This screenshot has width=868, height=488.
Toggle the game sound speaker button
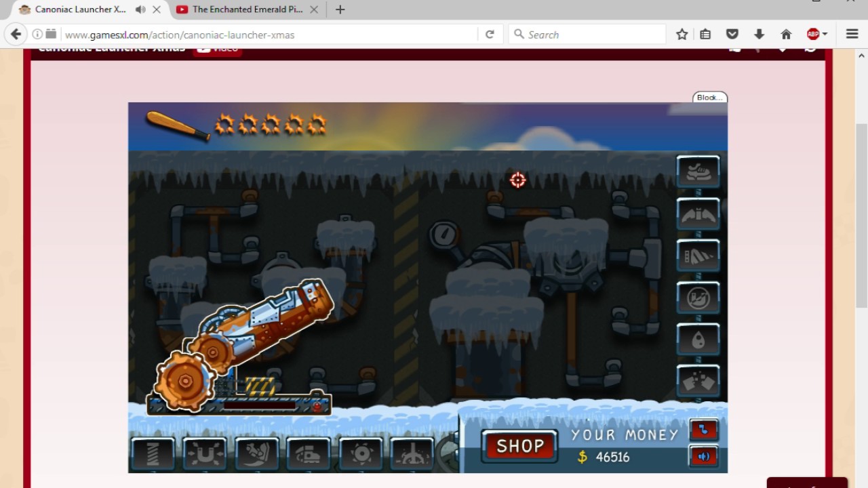(703, 456)
